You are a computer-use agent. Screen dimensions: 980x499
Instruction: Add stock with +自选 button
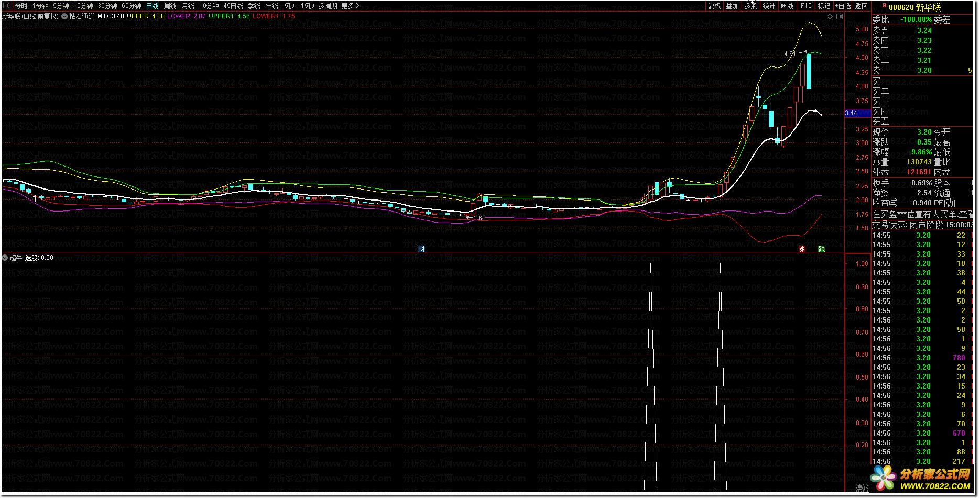(x=843, y=6)
